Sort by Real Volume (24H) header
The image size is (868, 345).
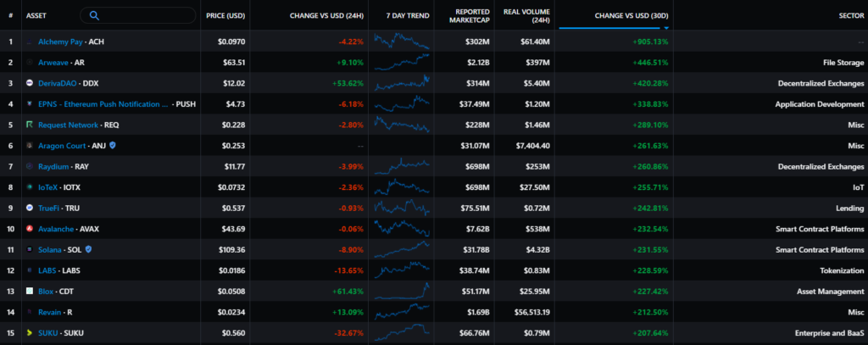point(525,15)
